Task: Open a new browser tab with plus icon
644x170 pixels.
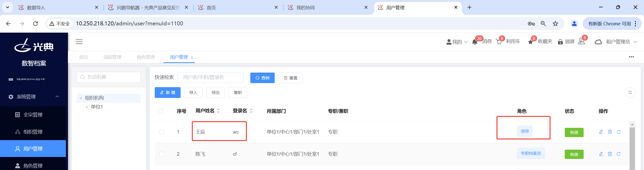Action: coord(469,8)
